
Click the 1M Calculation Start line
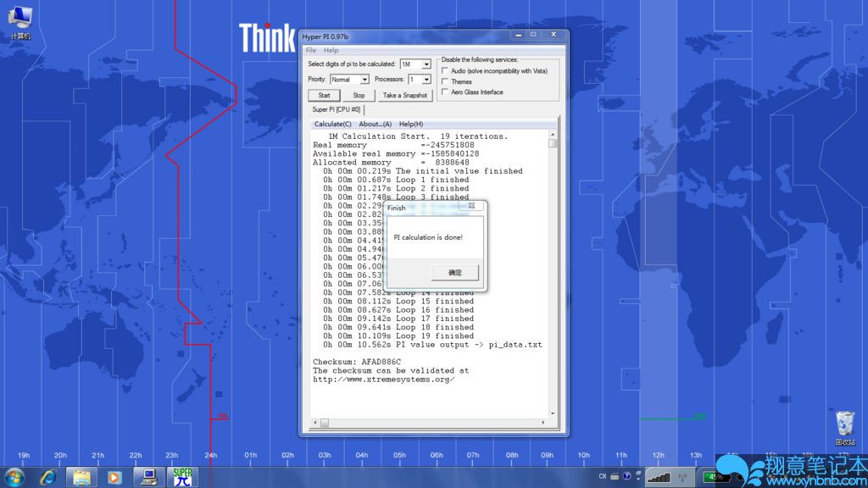pos(418,136)
